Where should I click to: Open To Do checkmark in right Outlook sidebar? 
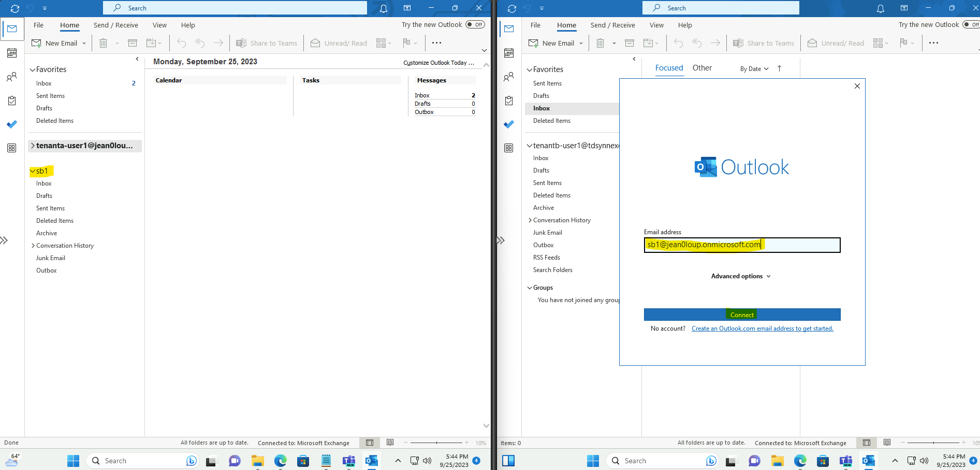pos(509,124)
